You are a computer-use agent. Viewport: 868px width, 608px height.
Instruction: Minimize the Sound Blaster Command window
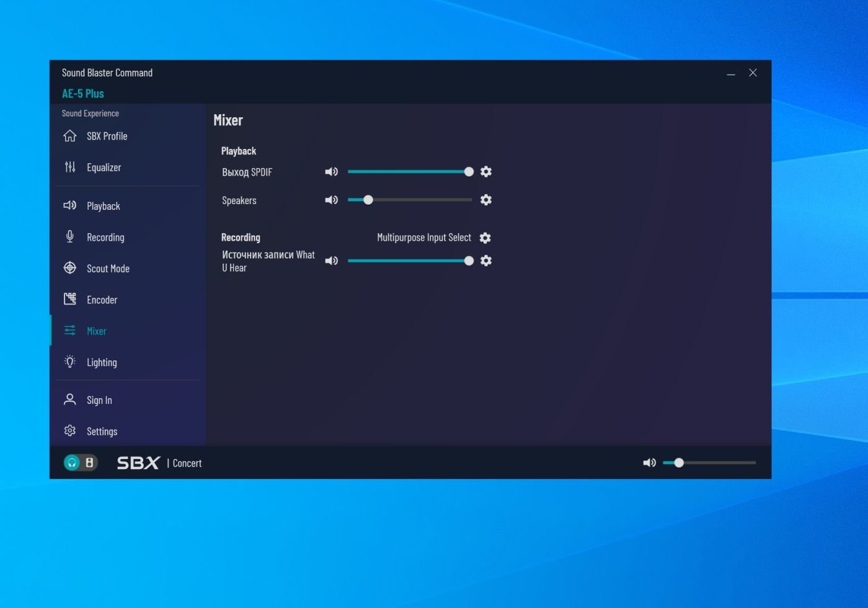731,73
